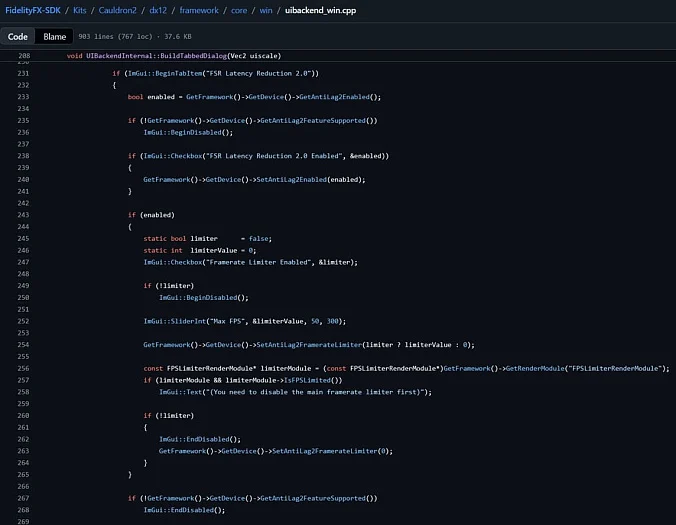676x525 pixels.
Task: Navigate to the Kits folder breadcrumb
Action: click(x=85, y=9)
